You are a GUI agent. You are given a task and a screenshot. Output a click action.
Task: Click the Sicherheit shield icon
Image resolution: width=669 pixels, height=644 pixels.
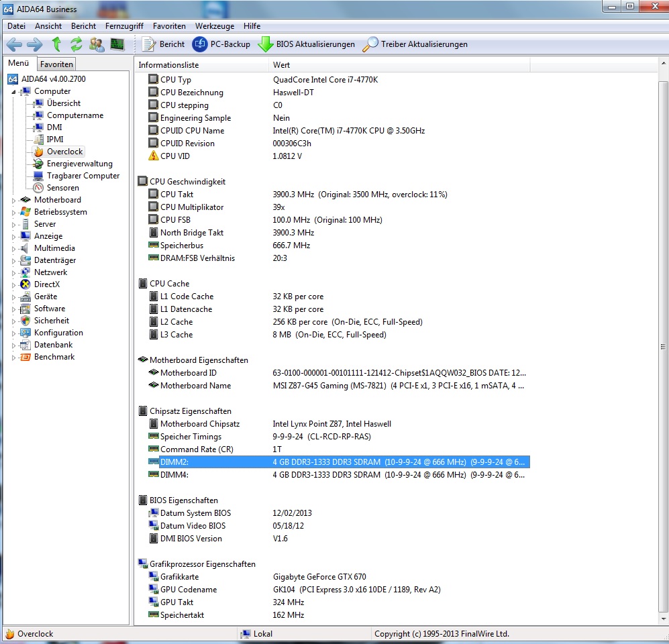pos(25,320)
